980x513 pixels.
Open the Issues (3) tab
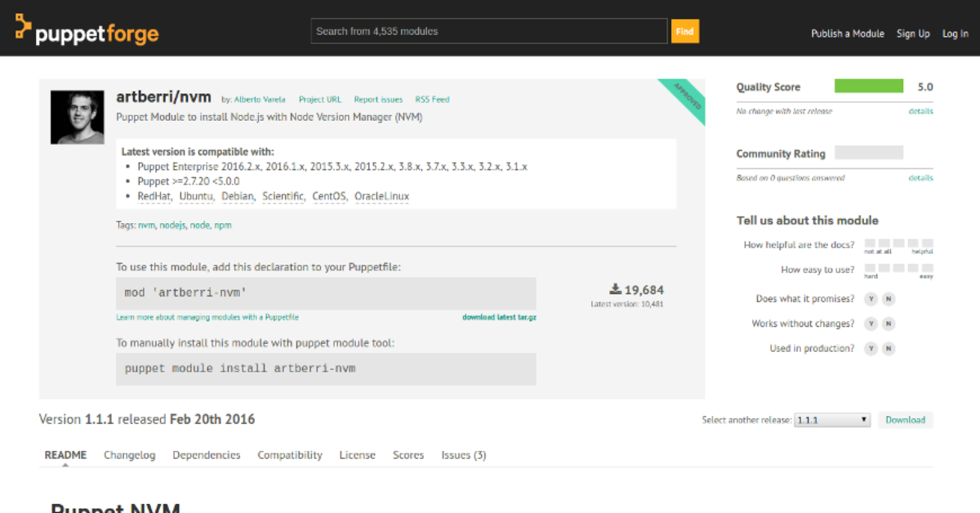(x=463, y=455)
